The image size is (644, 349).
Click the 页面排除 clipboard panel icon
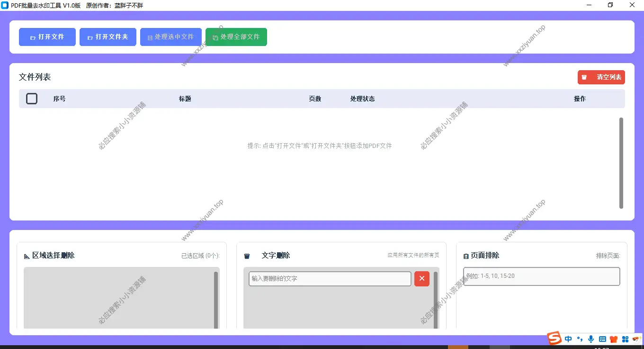(465, 255)
